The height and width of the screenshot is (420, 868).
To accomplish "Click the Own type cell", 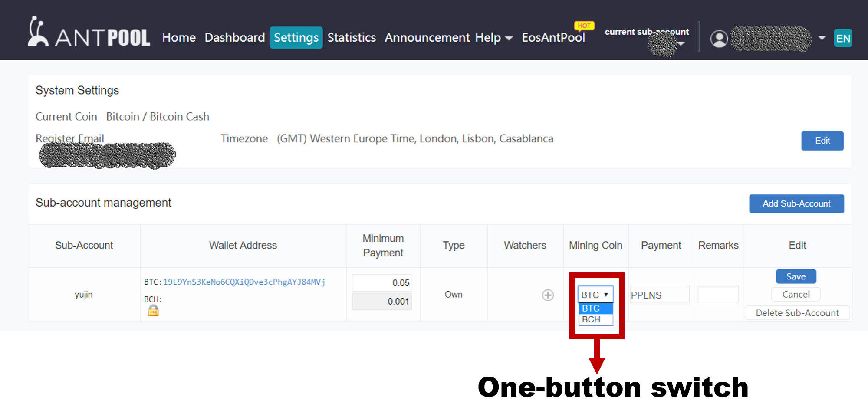I will [454, 295].
